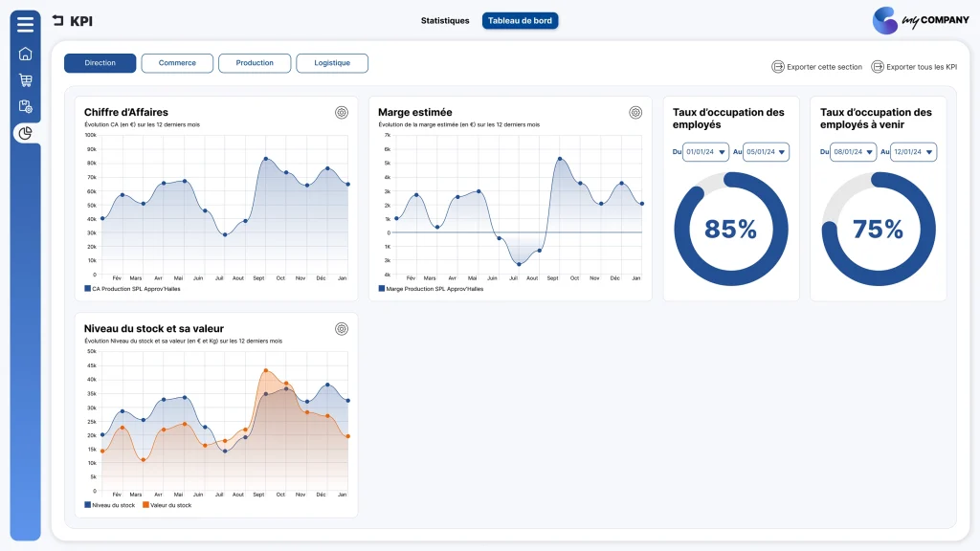The width and height of the screenshot is (980, 551).
Task: Open the shopping cart sidebar icon
Action: point(25,80)
